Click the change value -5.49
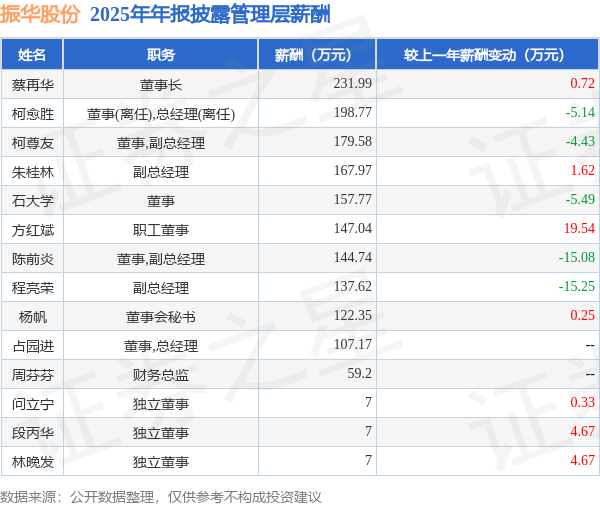This screenshot has height=506, width=600. pos(580,199)
